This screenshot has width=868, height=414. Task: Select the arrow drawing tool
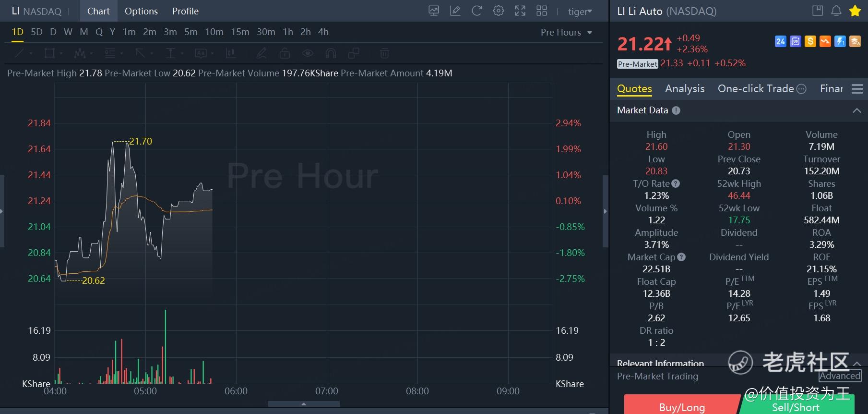(140, 53)
